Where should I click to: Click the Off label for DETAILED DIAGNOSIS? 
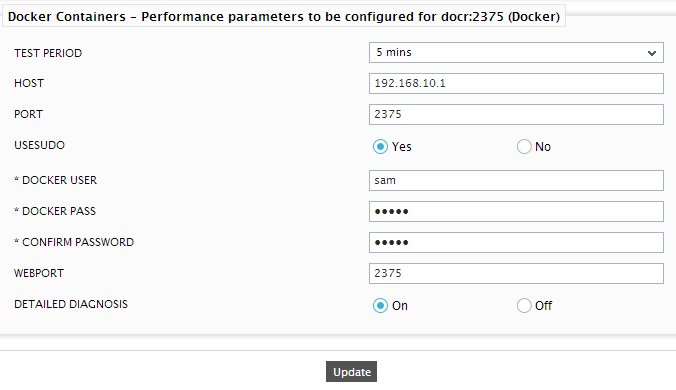coord(543,306)
